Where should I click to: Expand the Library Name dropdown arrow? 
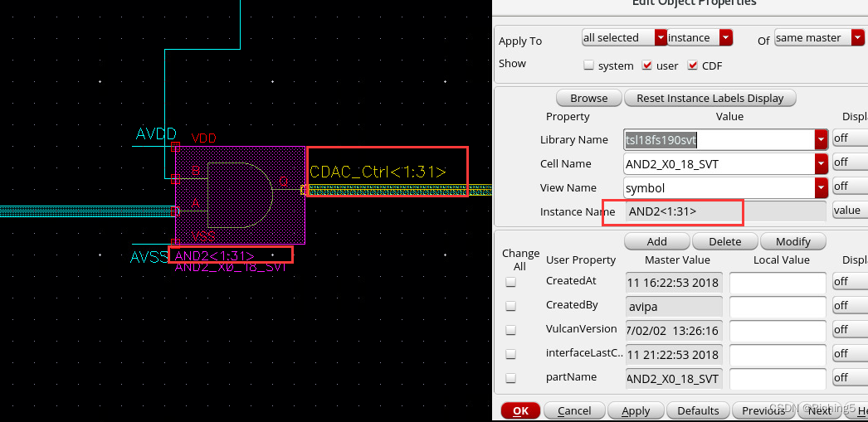[822, 140]
